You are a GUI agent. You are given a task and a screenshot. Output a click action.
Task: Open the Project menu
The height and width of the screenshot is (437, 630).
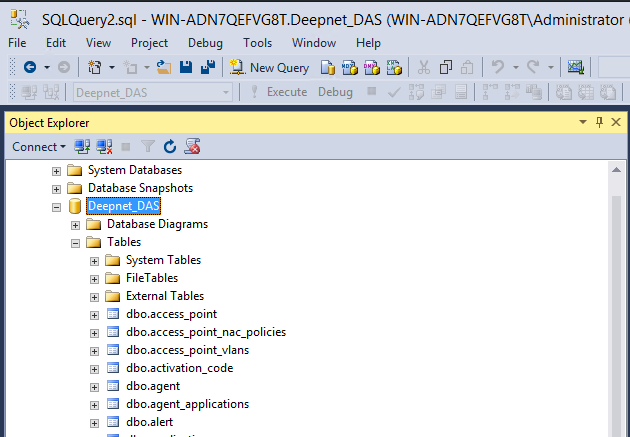[149, 43]
